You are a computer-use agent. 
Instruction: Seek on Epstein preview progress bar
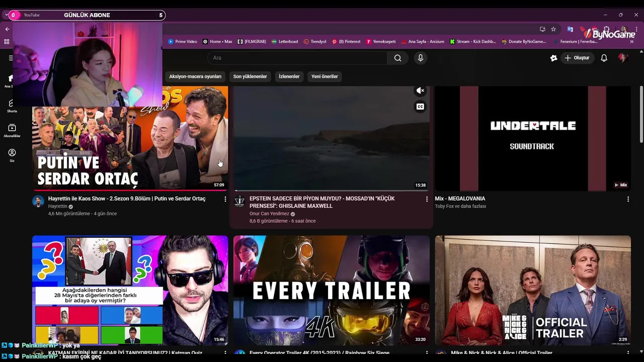pos(332,191)
